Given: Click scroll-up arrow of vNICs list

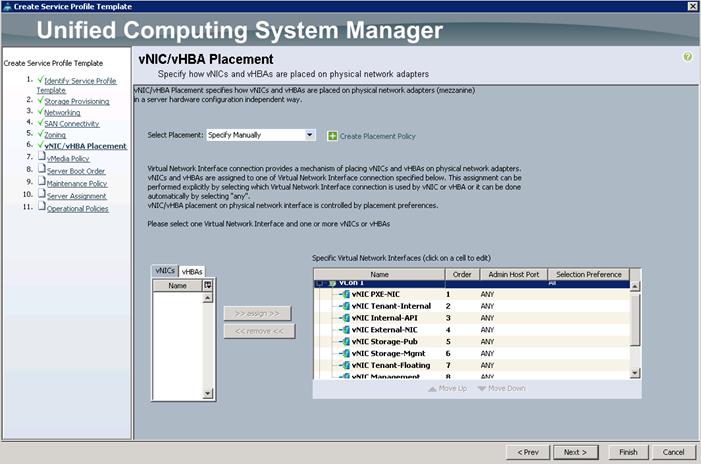Looking at the screenshot, I should (207, 298).
